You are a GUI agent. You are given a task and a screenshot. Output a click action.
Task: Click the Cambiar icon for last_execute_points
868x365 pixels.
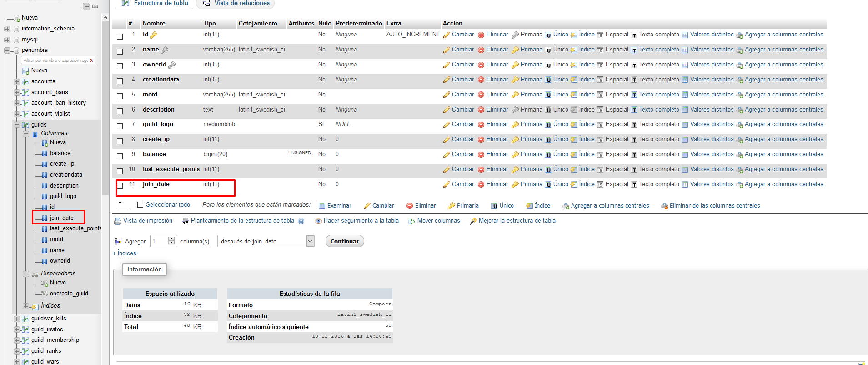click(447, 170)
